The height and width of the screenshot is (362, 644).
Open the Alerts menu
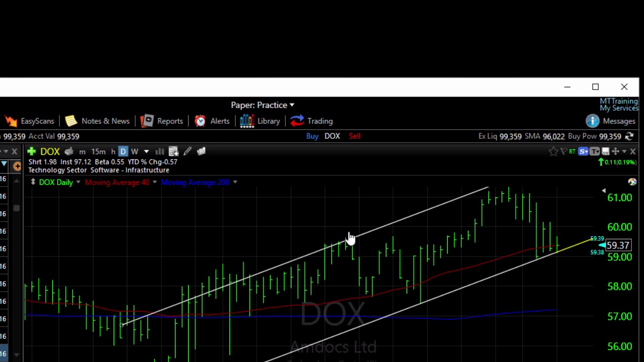[212, 121]
